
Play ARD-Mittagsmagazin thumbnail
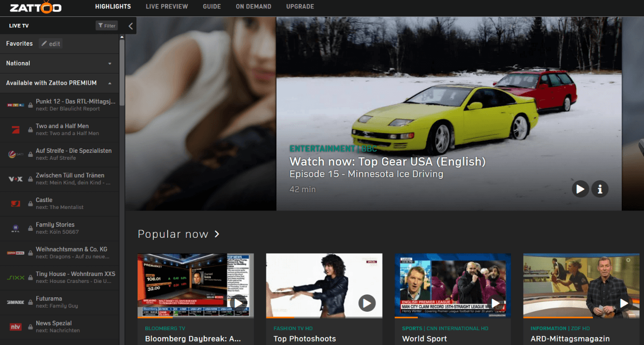[624, 303]
